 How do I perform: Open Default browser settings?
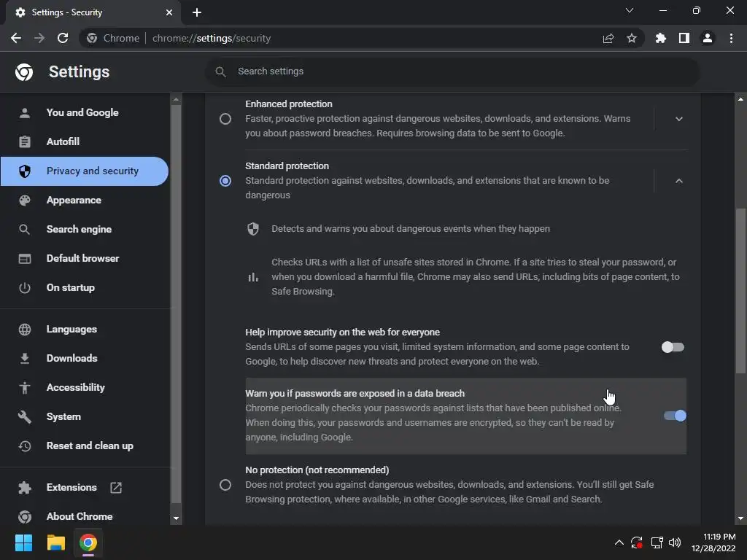click(85, 258)
